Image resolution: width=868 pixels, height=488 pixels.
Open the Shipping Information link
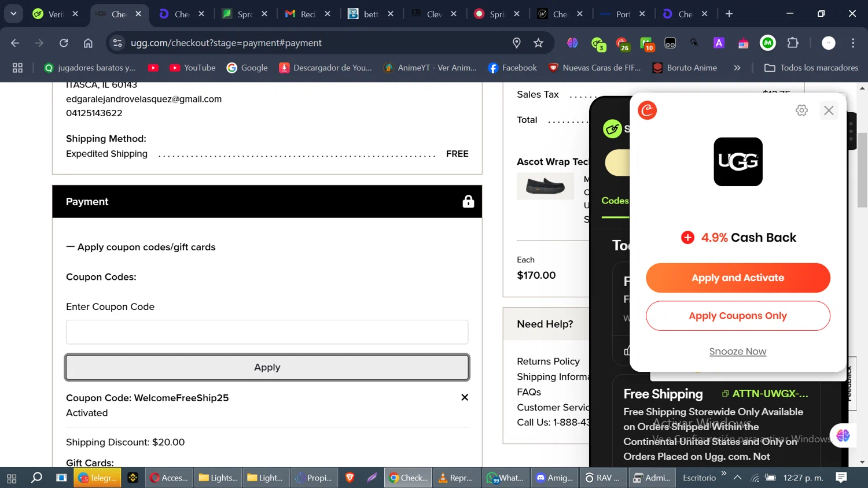[x=553, y=377]
